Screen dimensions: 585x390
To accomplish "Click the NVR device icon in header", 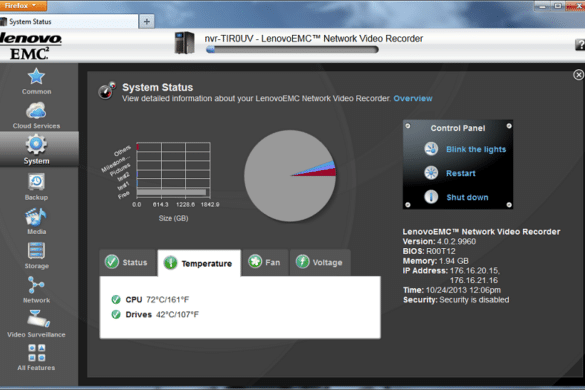I will 185,43.
